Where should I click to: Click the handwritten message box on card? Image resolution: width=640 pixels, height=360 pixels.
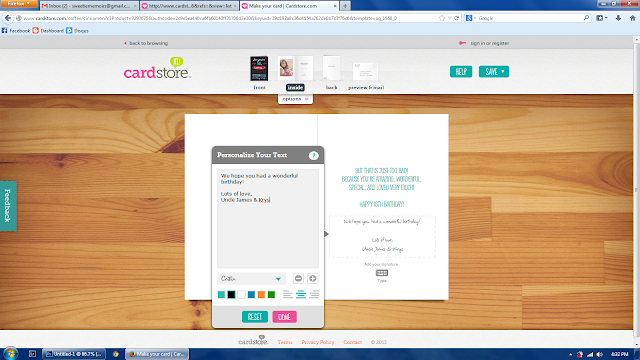382,237
